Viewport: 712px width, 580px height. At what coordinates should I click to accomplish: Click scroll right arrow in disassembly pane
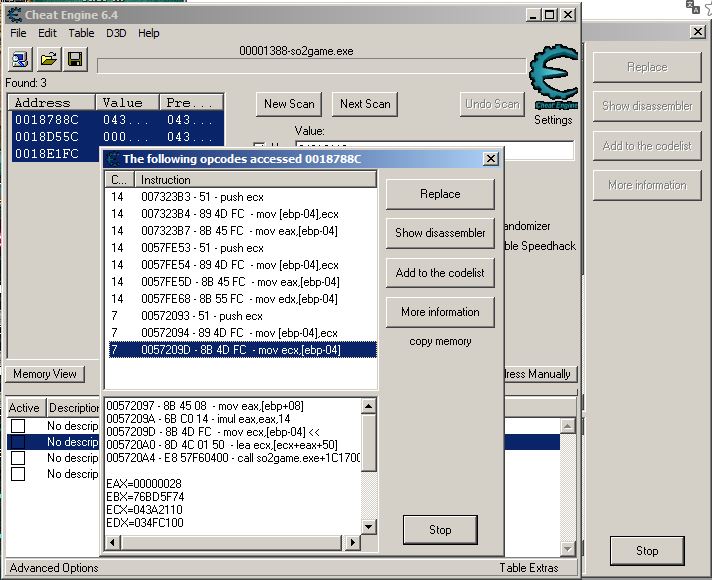[353, 543]
